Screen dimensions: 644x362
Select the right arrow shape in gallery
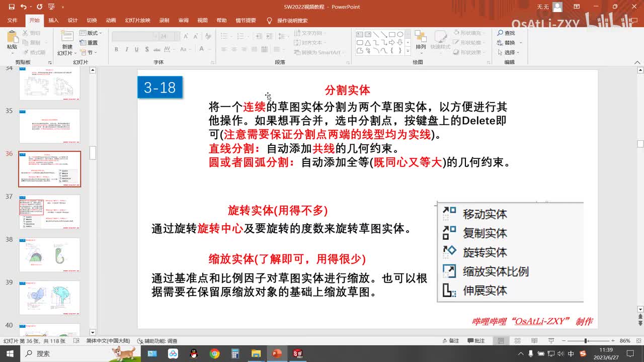point(391,43)
